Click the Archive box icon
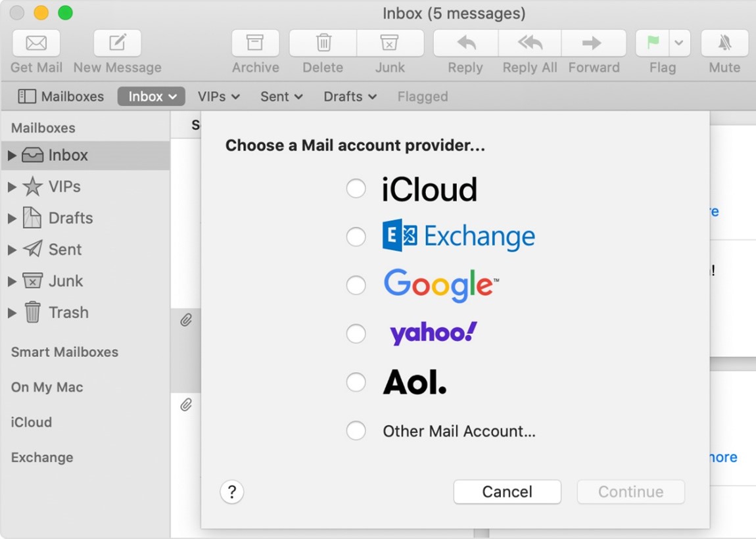This screenshot has height=539, width=756. (x=255, y=43)
